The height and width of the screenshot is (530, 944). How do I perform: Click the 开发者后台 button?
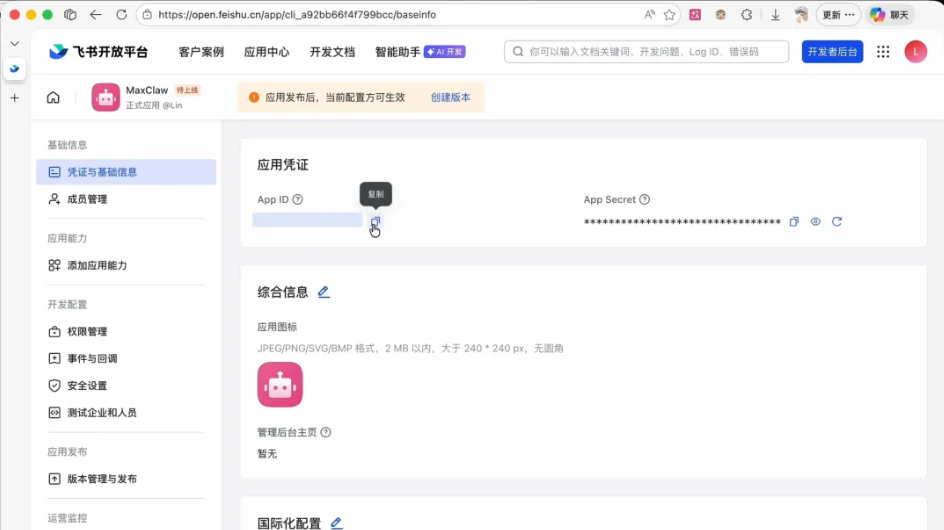coord(832,52)
